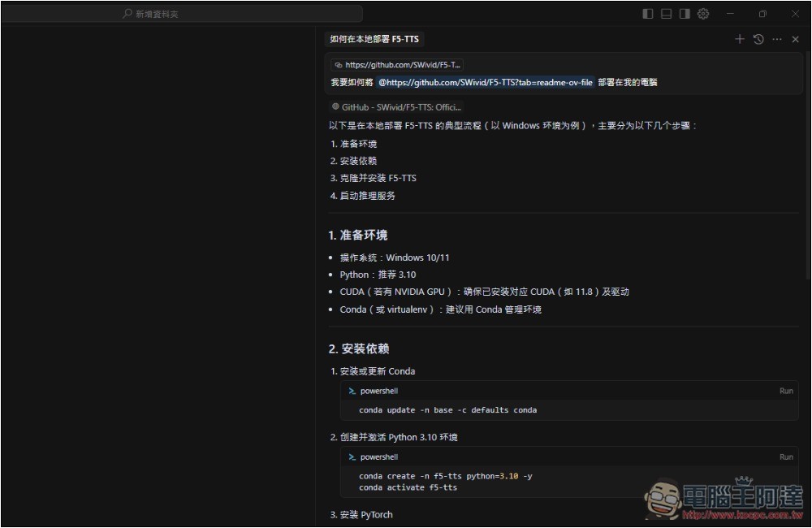The width and height of the screenshot is (812, 528).
Task: Click the attached github.com link chip
Action: coord(397,64)
